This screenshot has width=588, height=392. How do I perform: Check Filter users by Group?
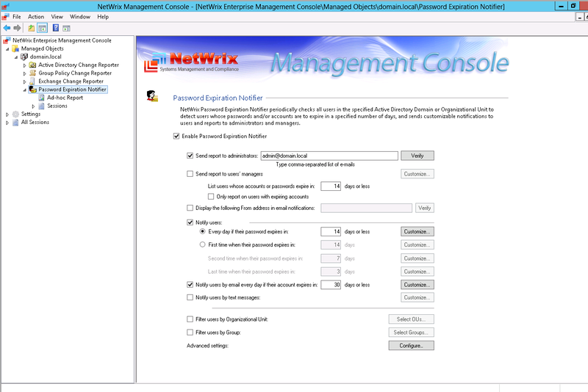click(x=190, y=333)
